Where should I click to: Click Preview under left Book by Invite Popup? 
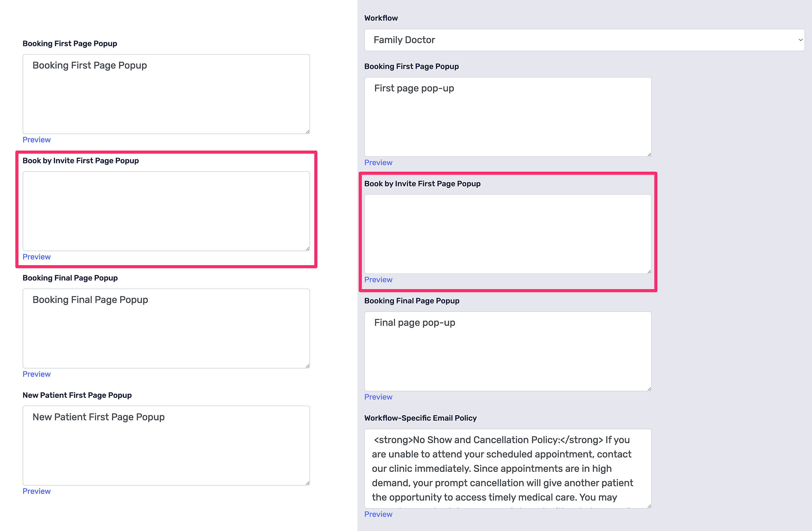click(x=36, y=257)
